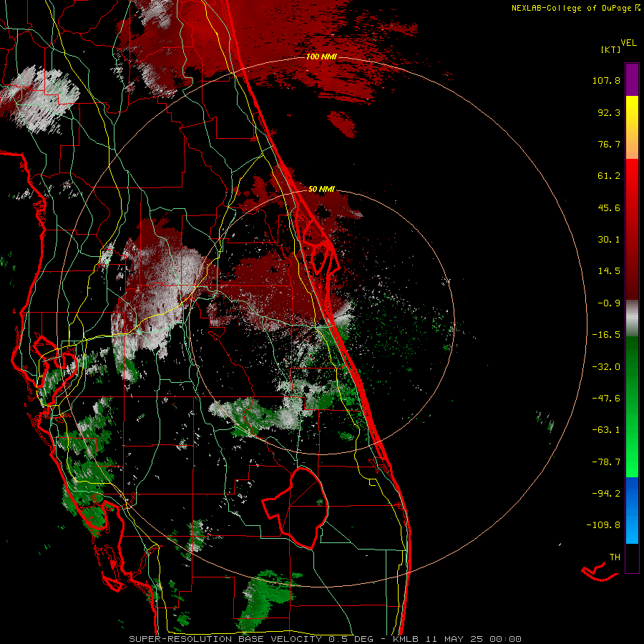Select the 45.6 scale value
644x644 pixels.
click(x=609, y=208)
